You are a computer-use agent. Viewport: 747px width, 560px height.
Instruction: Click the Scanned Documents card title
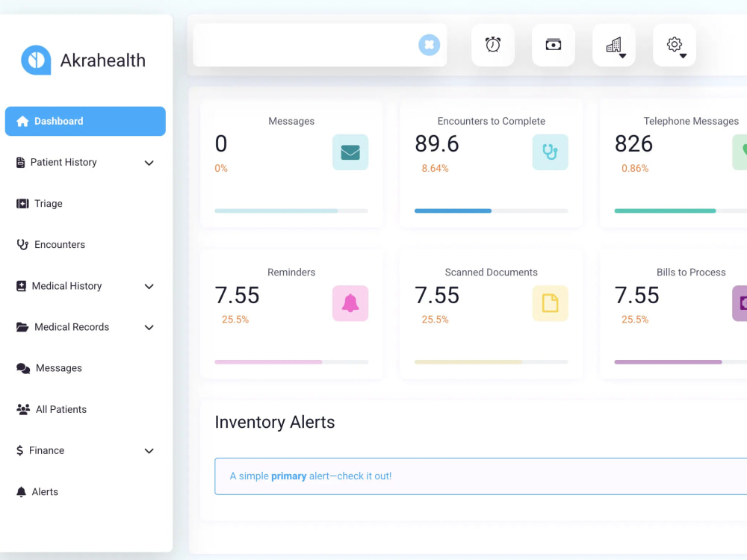(492, 273)
